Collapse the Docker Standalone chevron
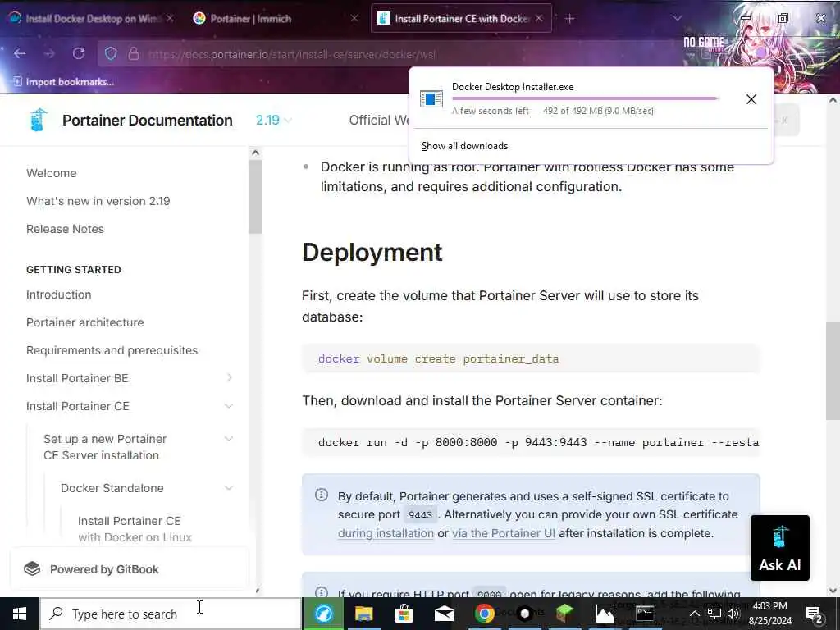 click(229, 488)
